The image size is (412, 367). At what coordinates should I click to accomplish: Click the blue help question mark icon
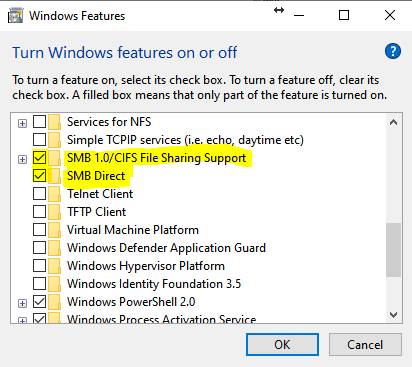393,52
